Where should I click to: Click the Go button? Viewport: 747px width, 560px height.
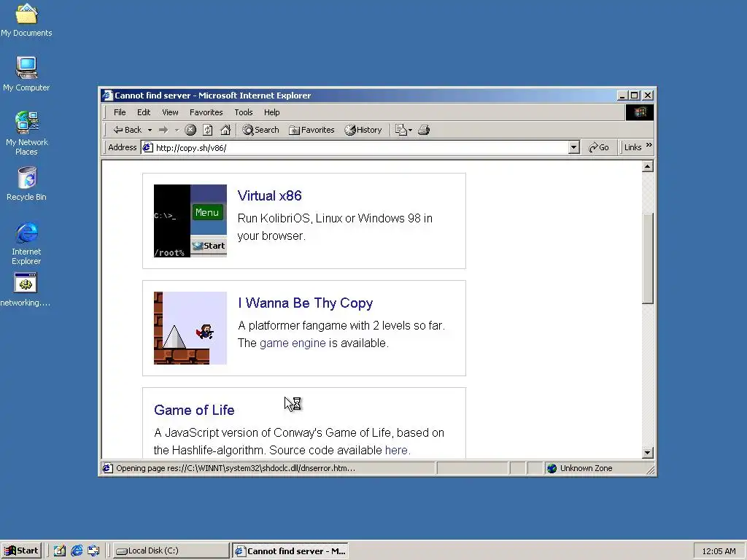tap(599, 147)
